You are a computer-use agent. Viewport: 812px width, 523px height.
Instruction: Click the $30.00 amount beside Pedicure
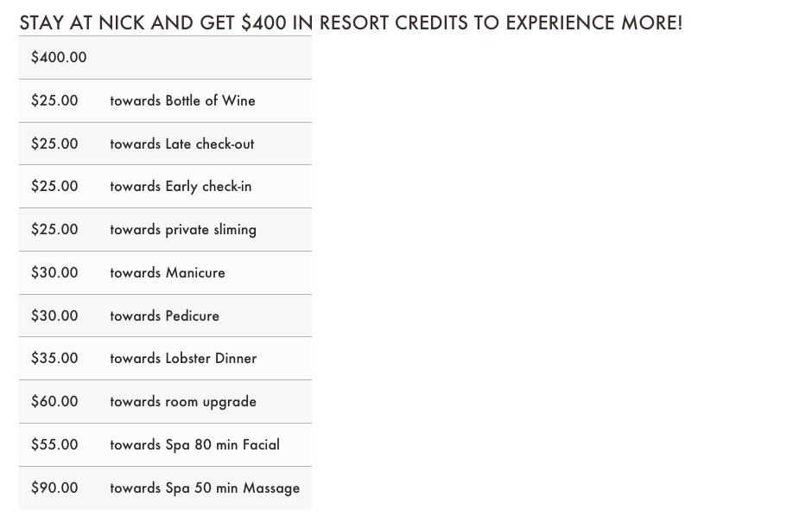(x=54, y=316)
